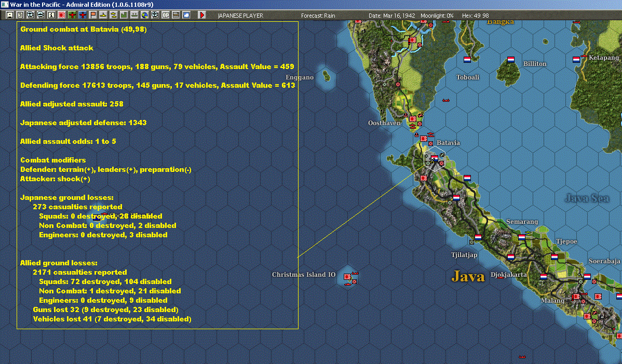Click the 'Date: Mar 16, 1942' status text
This screenshot has width=622, height=364.
click(x=392, y=16)
